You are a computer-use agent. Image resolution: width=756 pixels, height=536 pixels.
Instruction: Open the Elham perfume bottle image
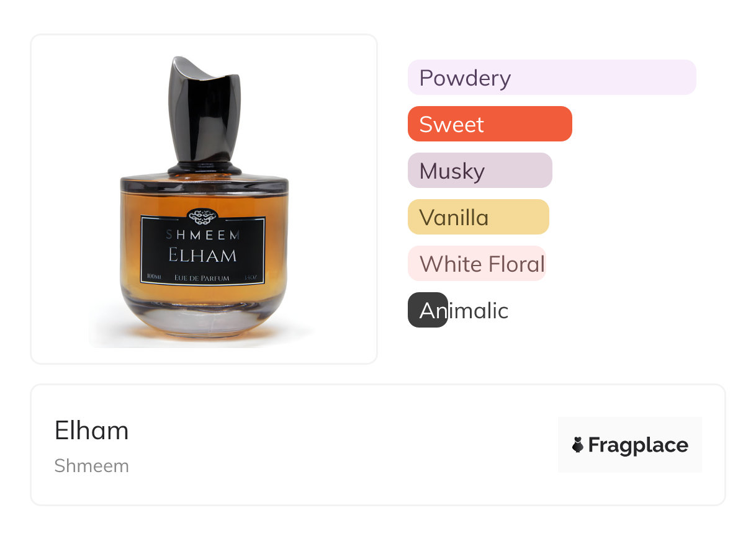pyautogui.click(x=204, y=199)
